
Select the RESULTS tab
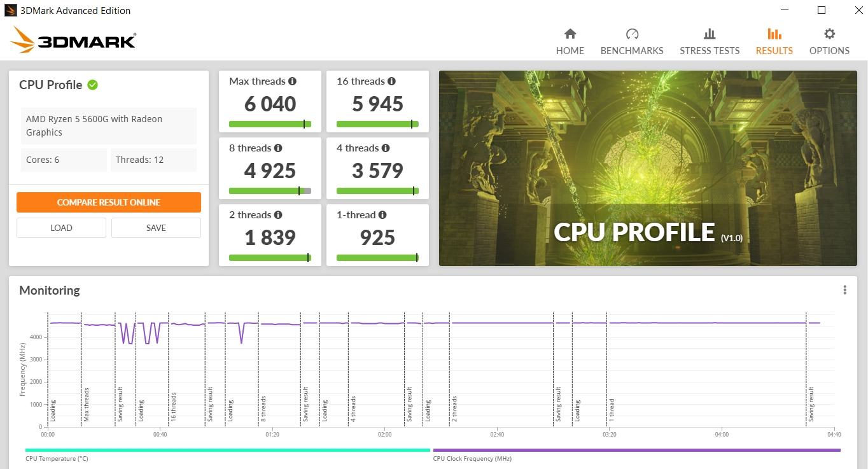(x=774, y=42)
